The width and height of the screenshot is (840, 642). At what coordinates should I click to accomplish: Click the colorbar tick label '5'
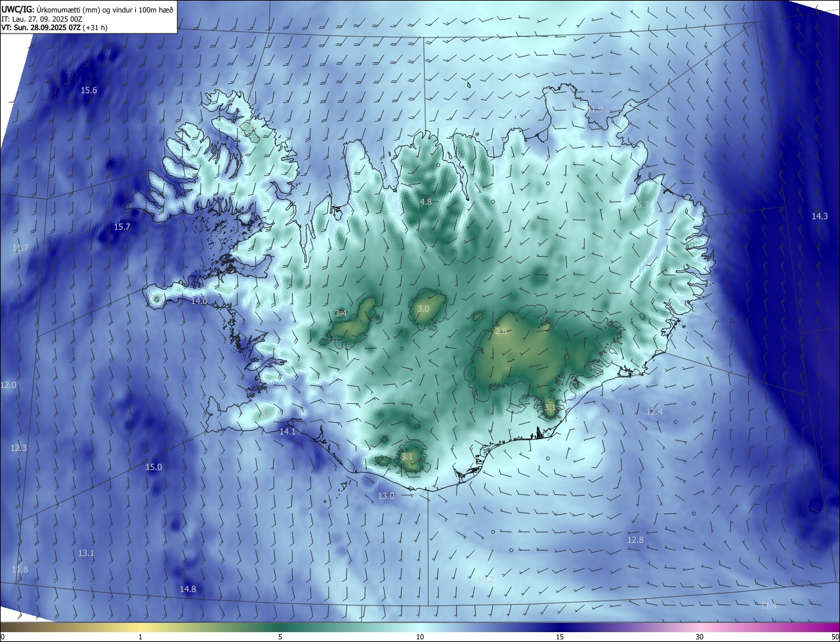pyautogui.click(x=280, y=637)
